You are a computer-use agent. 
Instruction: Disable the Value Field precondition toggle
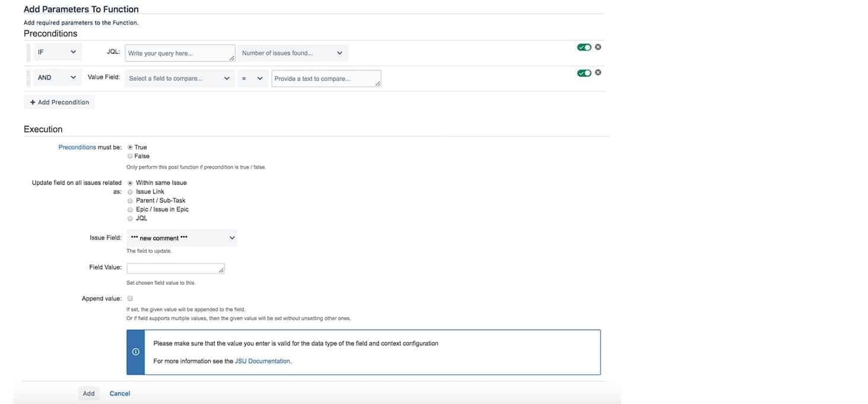pos(583,72)
